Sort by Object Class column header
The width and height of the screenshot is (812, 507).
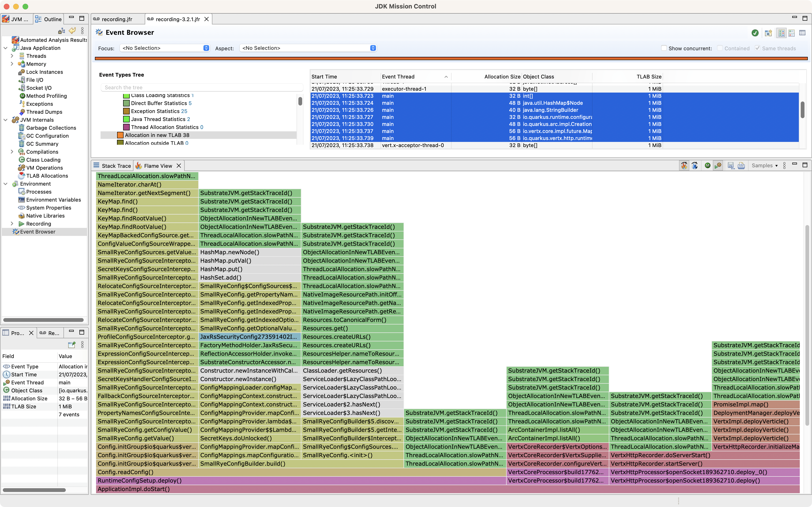[x=557, y=76]
